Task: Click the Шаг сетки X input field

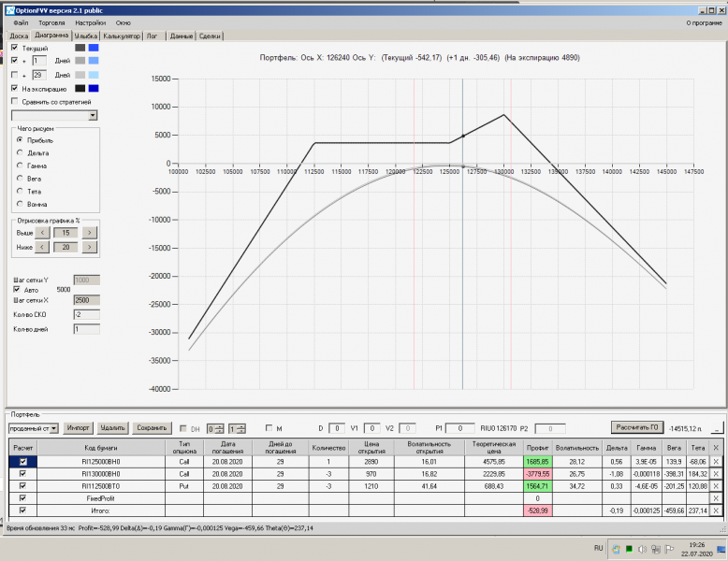Action: [86, 300]
